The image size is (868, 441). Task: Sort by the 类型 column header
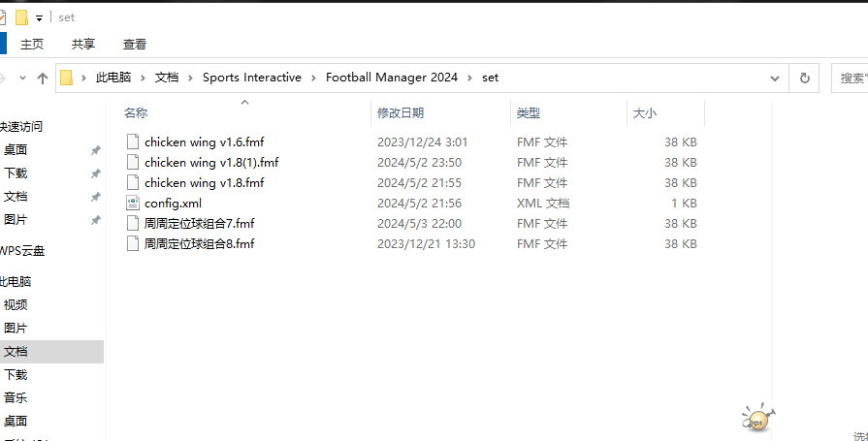(529, 112)
